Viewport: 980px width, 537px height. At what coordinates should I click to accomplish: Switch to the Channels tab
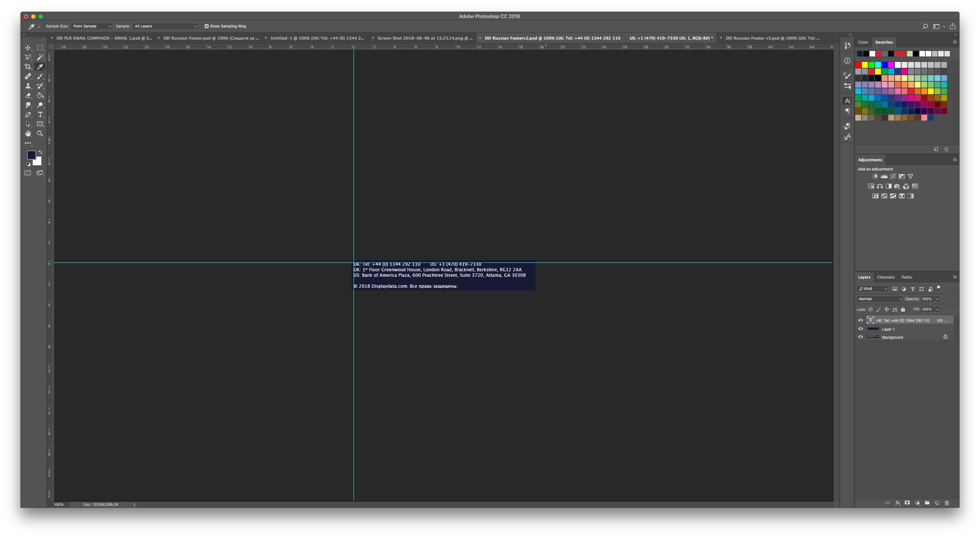click(885, 277)
